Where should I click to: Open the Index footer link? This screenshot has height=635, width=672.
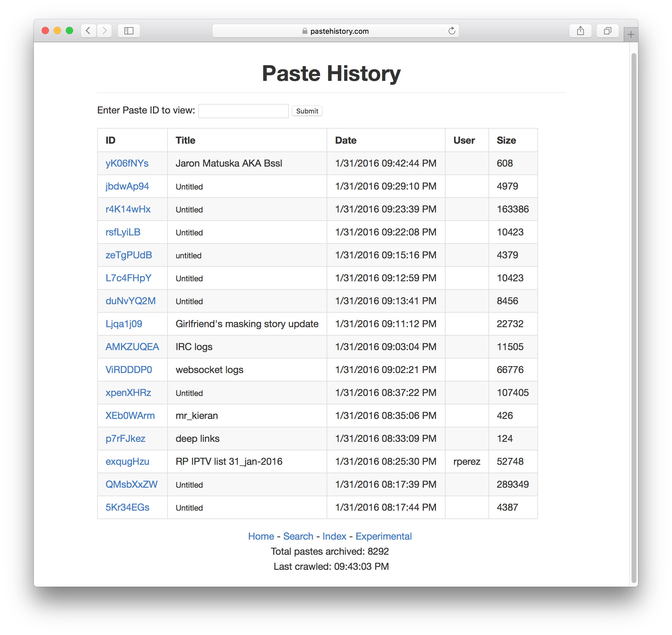(334, 537)
